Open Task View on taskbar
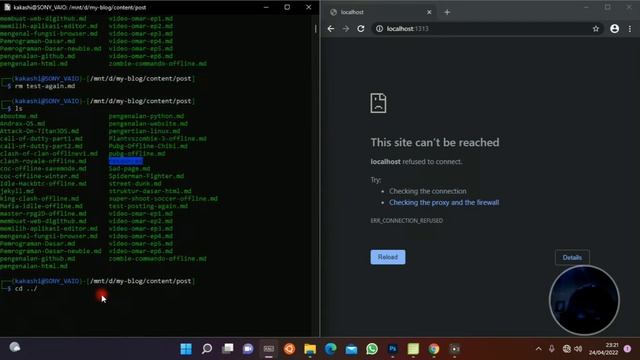 pyautogui.click(x=227, y=349)
